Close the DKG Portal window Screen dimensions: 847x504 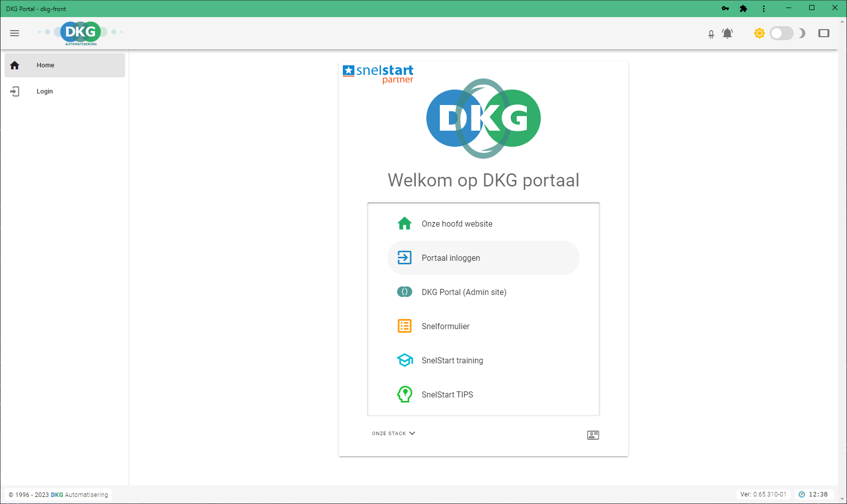pyautogui.click(x=835, y=8)
